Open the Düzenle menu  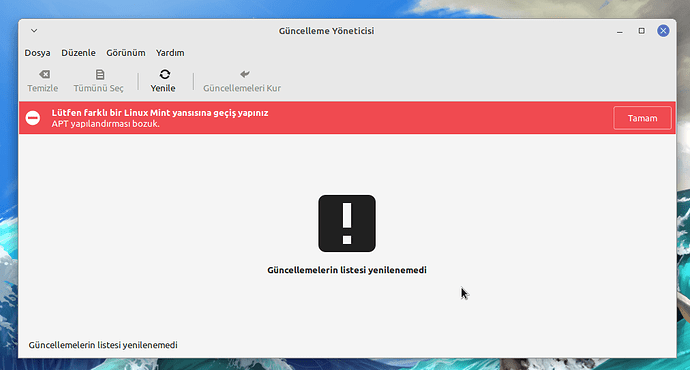(78, 53)
